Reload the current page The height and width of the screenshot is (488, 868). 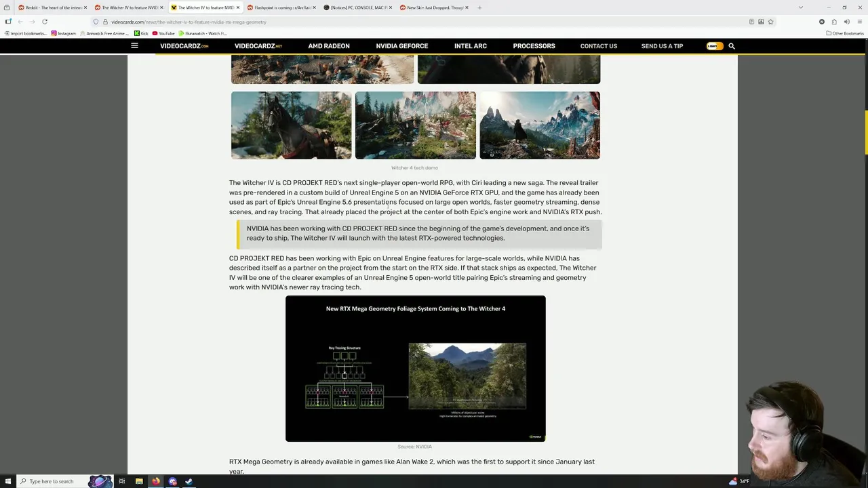click(x=45, y=22)
